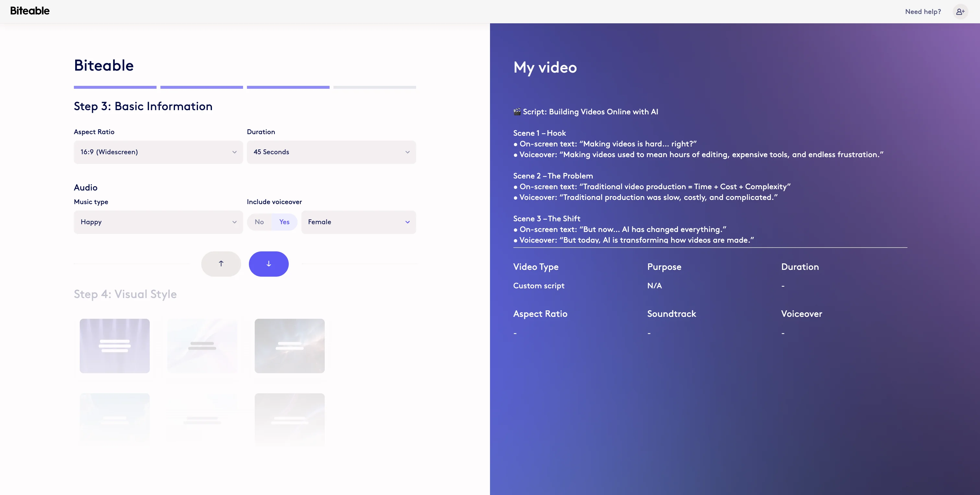This screenshot has height=495, width=980.
Task: Click the chevron on the Female voice selector
Action: point(407,222)
